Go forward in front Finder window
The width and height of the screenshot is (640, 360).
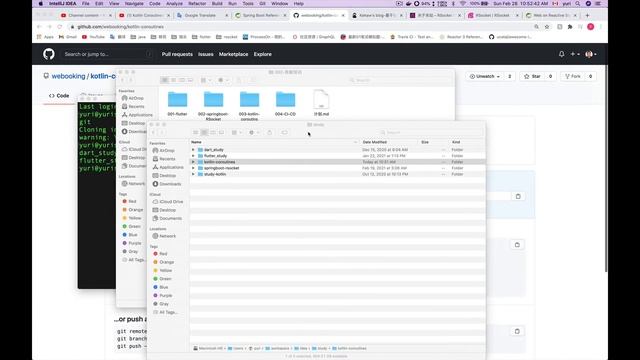(162, 132)
